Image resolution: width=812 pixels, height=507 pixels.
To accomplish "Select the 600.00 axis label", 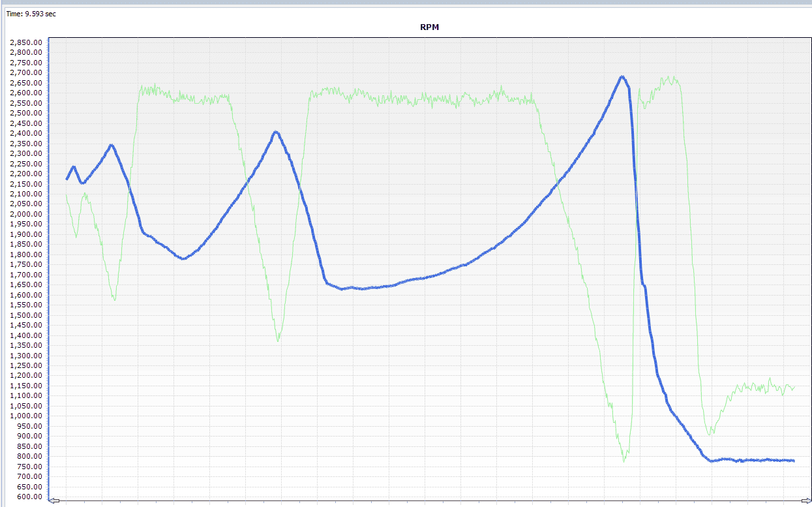I will tap(30, 497).
